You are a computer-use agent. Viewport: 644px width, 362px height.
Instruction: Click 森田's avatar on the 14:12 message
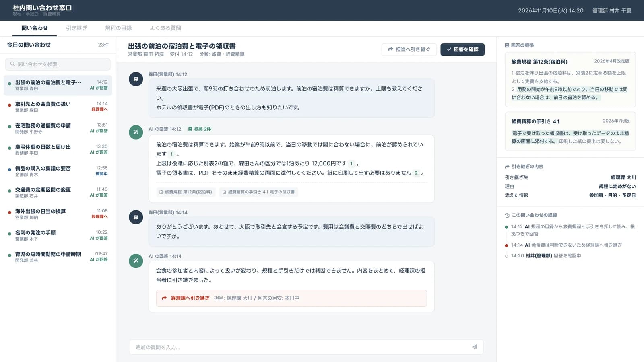click(x=136, y=79)
